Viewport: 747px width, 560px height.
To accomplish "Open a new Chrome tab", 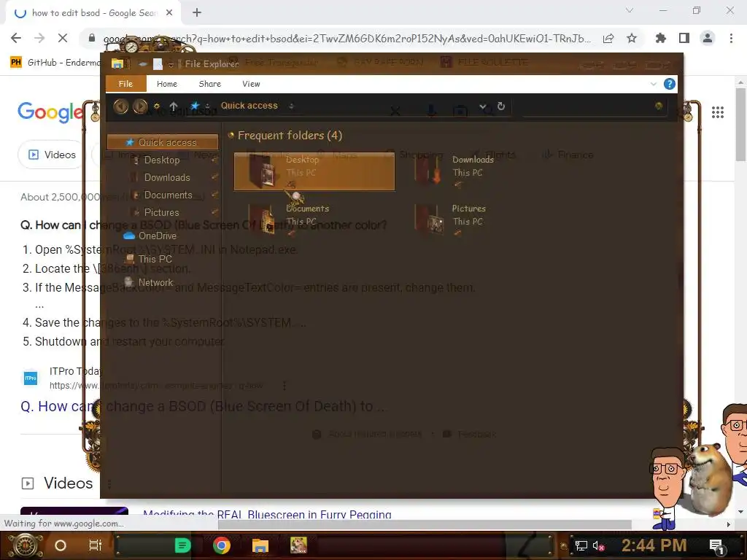I will click(197, 13).
